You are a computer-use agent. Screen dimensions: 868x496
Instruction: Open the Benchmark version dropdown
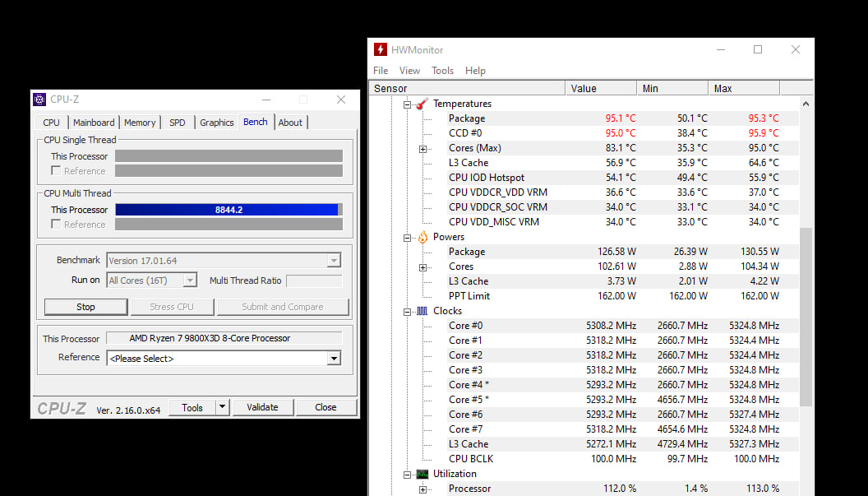pos(334,261)
